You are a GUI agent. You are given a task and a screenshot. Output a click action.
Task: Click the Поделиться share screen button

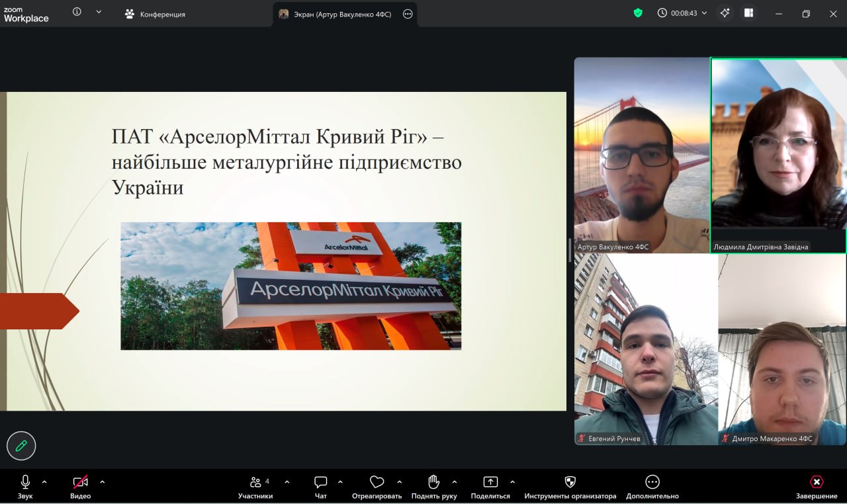[490, 486]
